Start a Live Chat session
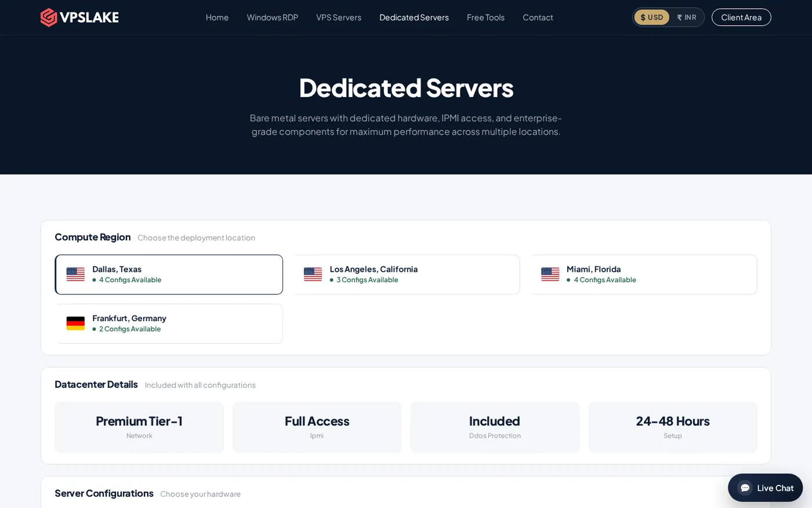Image resolution: width=812 pixels, height=508 pixels. [765, 488]
